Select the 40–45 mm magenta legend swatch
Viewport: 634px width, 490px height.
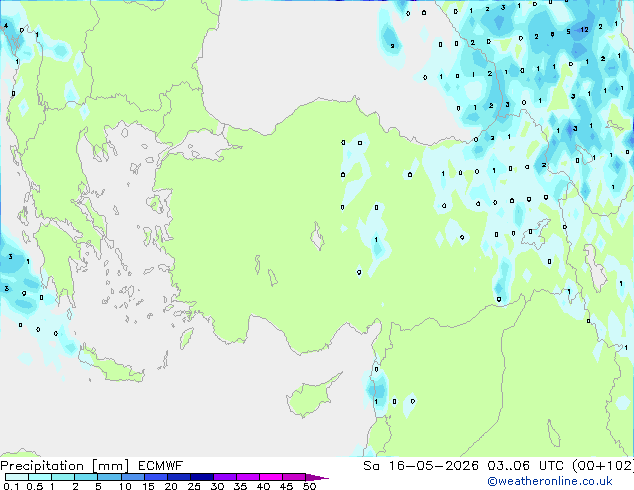tap(271, 477)
